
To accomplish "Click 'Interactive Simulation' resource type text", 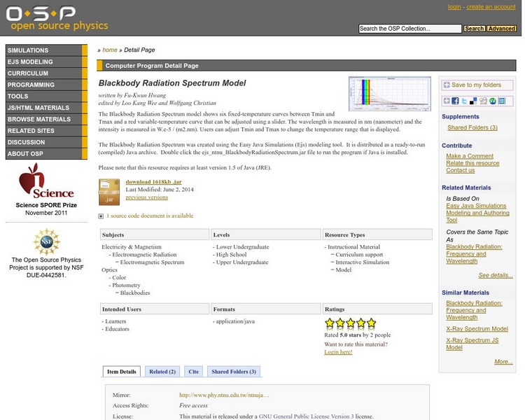I will 363,262.
